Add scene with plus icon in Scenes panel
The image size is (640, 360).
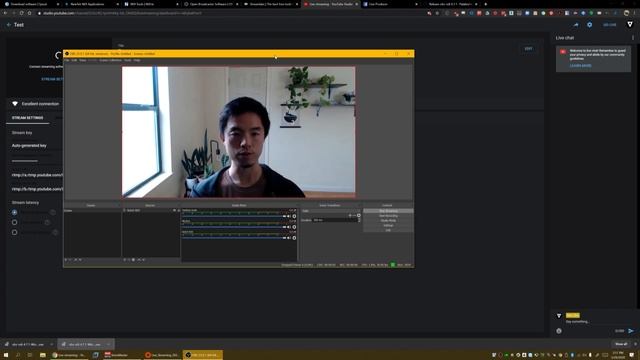pyautogui.click(x=66, y=260)
